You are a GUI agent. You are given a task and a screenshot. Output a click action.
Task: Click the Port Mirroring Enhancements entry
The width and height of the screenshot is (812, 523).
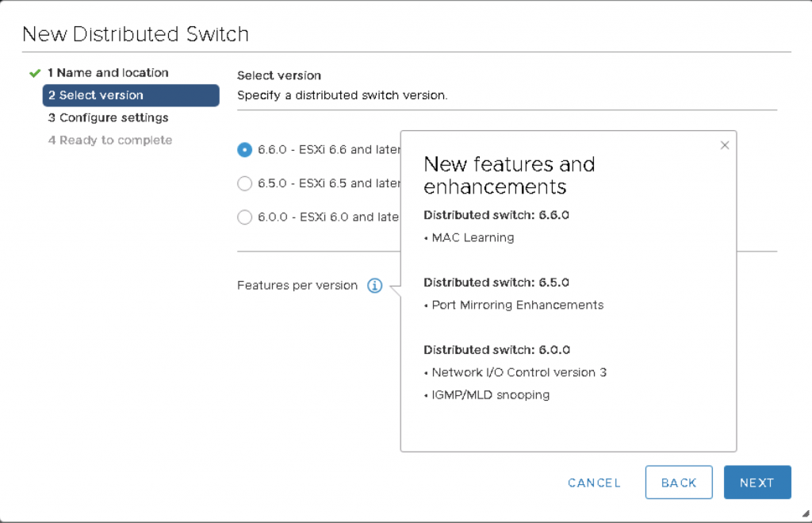[517, 305]
